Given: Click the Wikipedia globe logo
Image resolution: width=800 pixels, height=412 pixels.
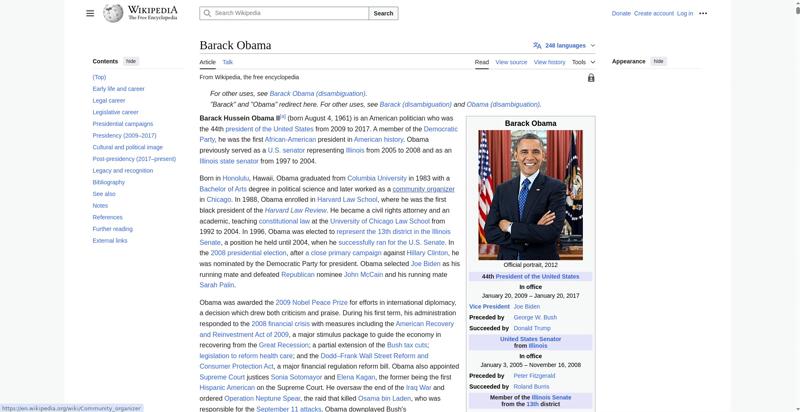Looking at the screenshot, I should [x=113, y=13].
